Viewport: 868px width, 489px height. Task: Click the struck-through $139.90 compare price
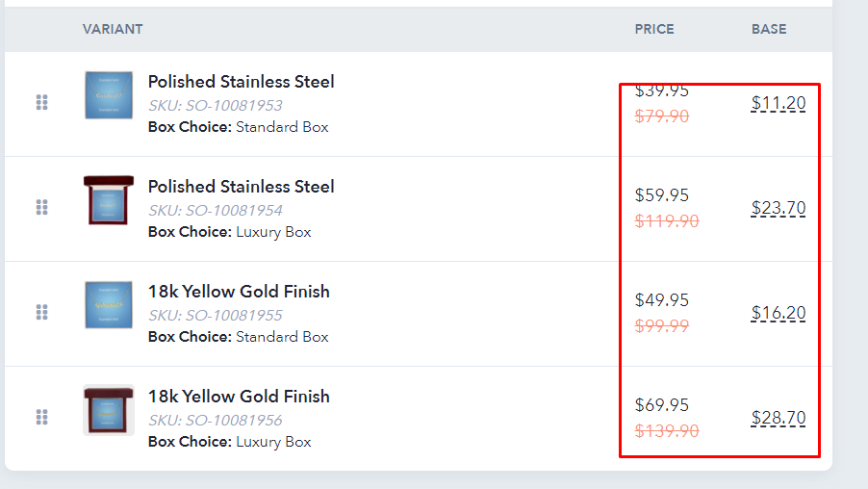[667, 431]
